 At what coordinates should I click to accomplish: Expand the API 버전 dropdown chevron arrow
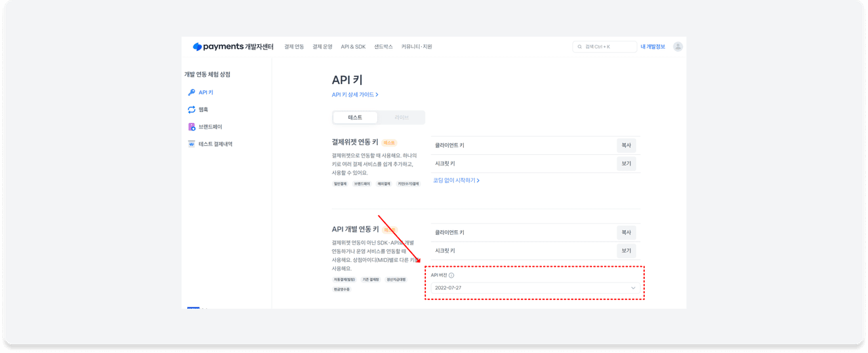point(633,288)
